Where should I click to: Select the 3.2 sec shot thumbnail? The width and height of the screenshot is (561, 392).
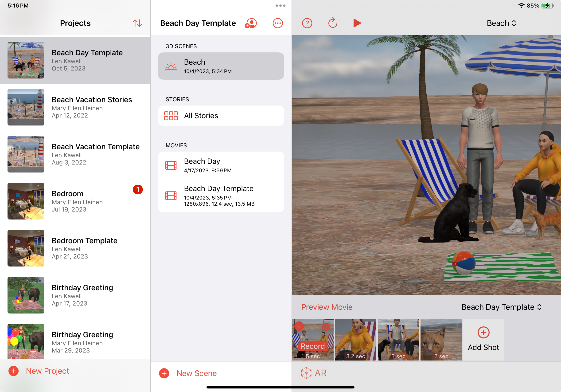point(355,340)
